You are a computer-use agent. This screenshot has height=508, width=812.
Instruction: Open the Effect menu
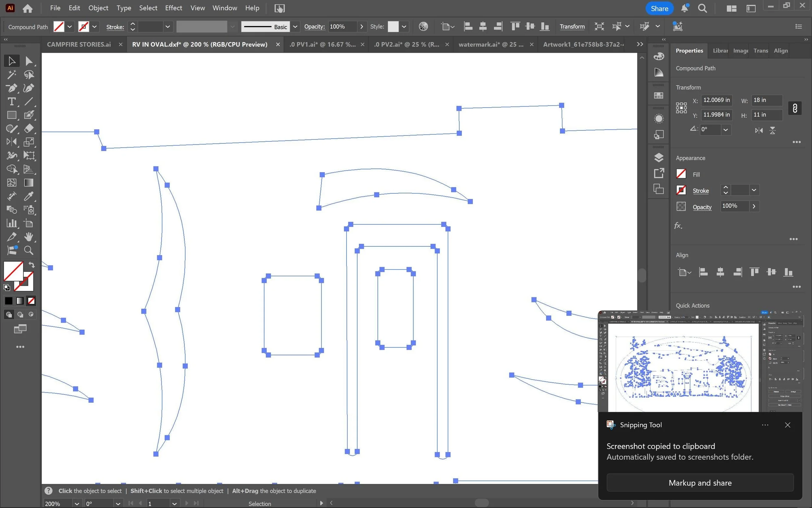click(173, 8)
